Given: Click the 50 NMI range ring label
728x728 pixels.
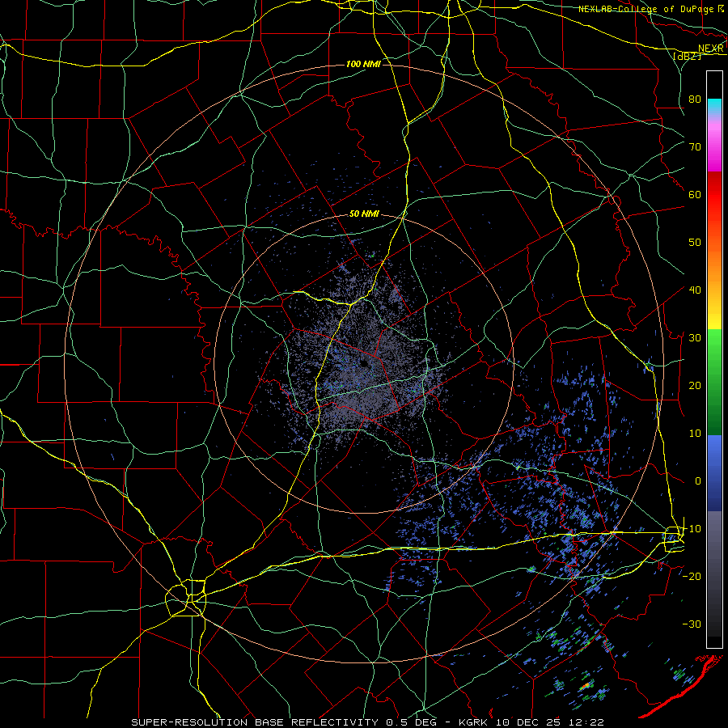Looking at the screenshot, I should tap(364, 214).
